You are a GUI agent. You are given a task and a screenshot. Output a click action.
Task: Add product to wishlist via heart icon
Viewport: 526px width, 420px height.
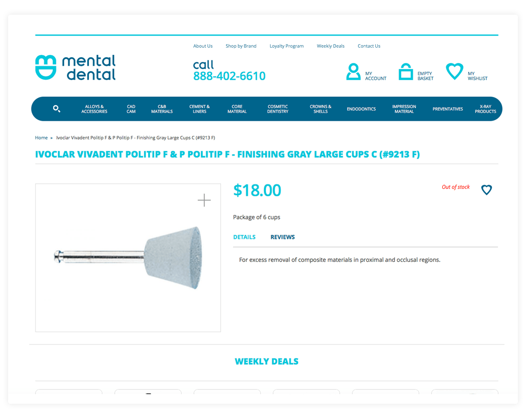click(486, 190)
